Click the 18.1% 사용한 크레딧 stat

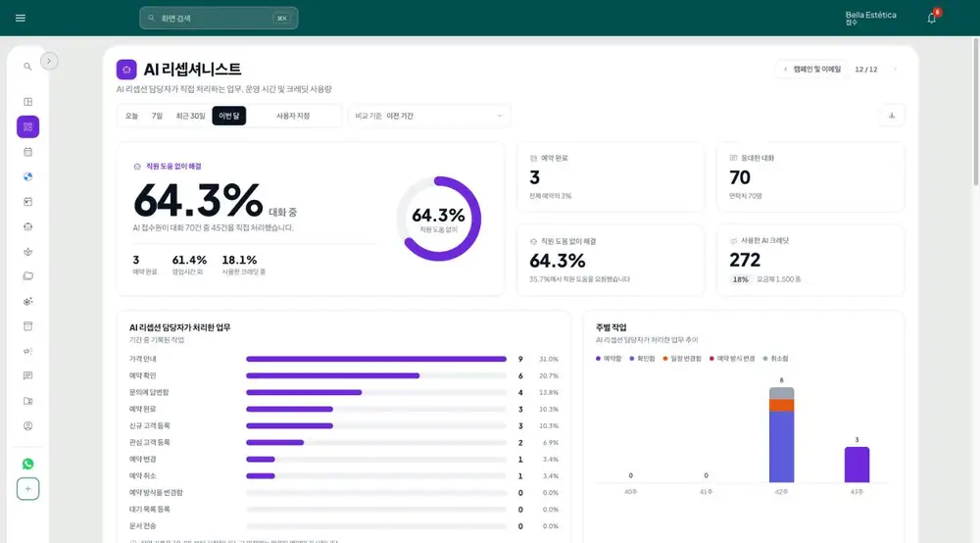[x=243, y=265]
